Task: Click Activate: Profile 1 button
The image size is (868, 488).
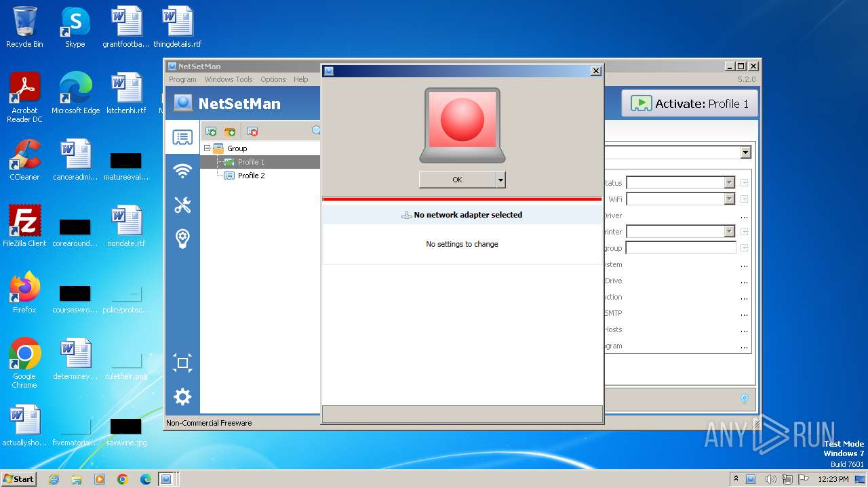Action: click(x=690, y=104)
